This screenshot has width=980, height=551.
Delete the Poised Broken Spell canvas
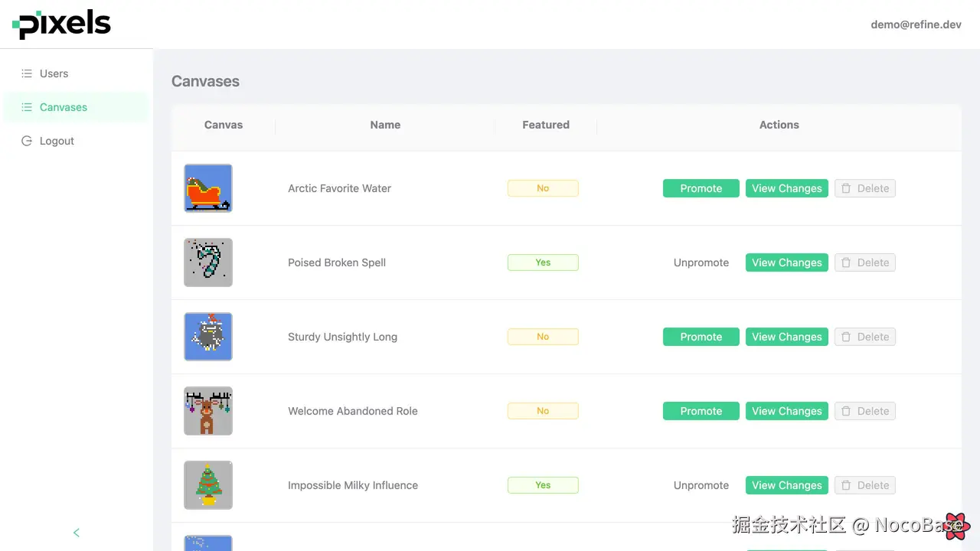click(x=865, y=262)
